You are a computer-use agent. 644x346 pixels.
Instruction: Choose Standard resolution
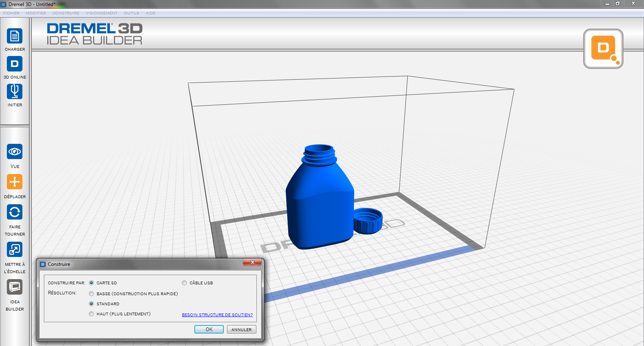[x=91, y=304]
